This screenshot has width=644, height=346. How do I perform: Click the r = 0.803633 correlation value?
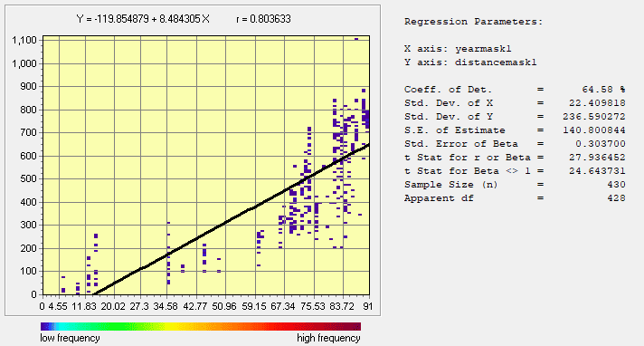click(x=264, y=19)
